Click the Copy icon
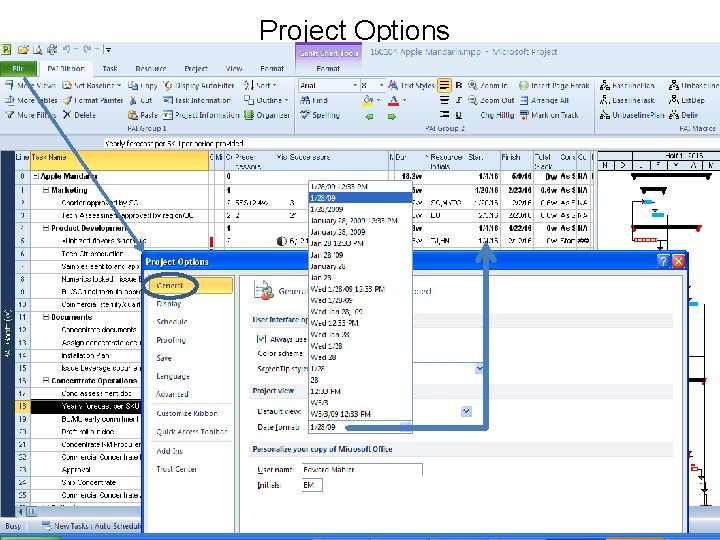Screen dimensions: 720x540 click(133, 85)
